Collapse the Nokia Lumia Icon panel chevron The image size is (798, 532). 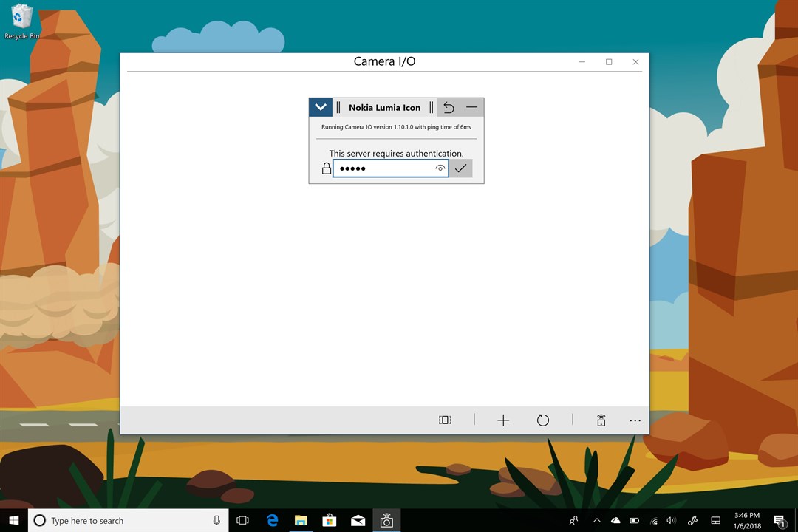[x=321, y=107]
